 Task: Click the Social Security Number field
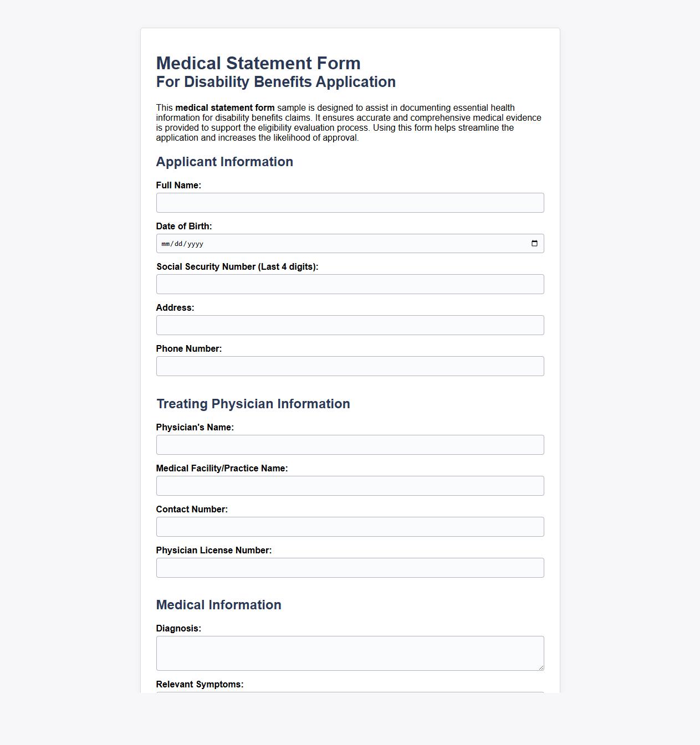pyautogui.click(x=350, y=284)
